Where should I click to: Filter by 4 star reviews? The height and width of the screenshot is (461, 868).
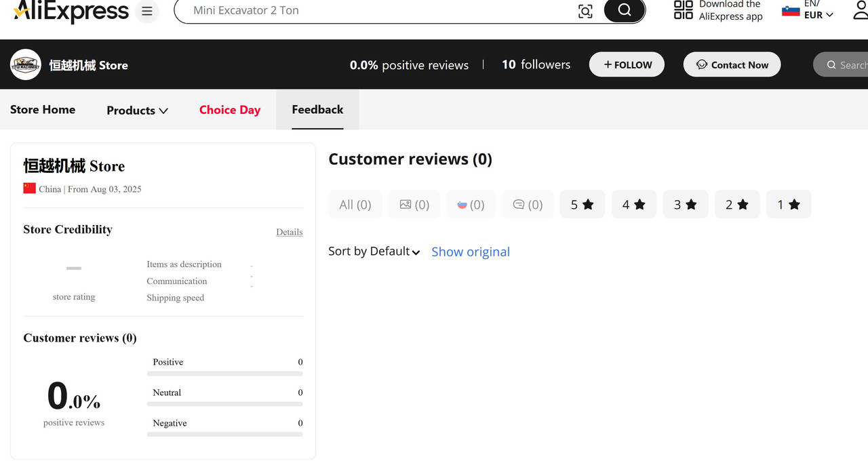[x=634, y=204]
